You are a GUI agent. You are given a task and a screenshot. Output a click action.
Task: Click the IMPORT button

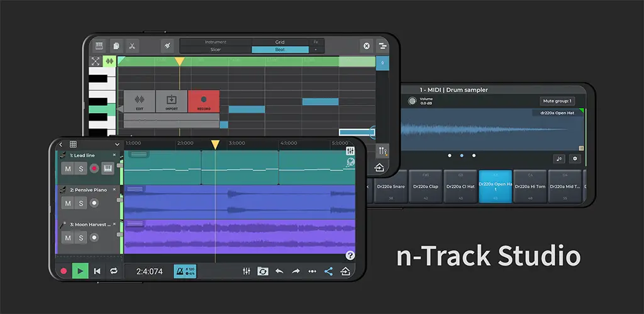tap(171, 101)
